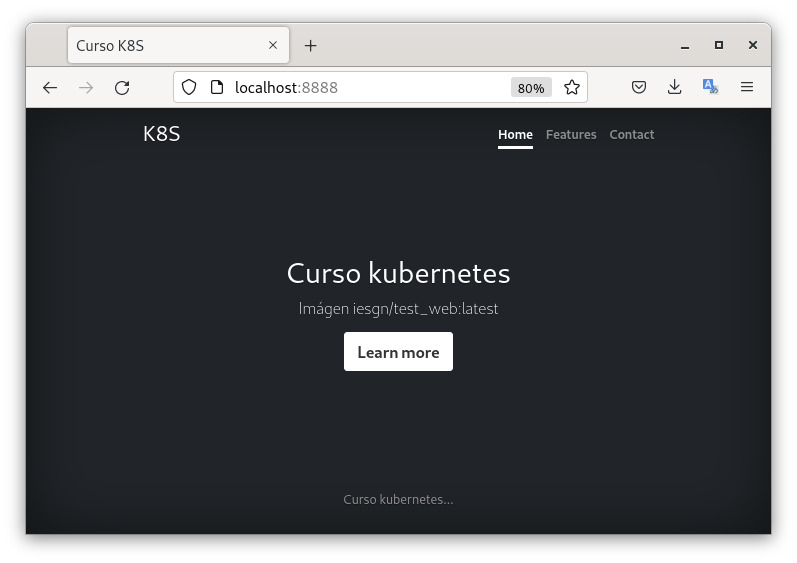Click the Forward navigation arrow

coord(86,88)
